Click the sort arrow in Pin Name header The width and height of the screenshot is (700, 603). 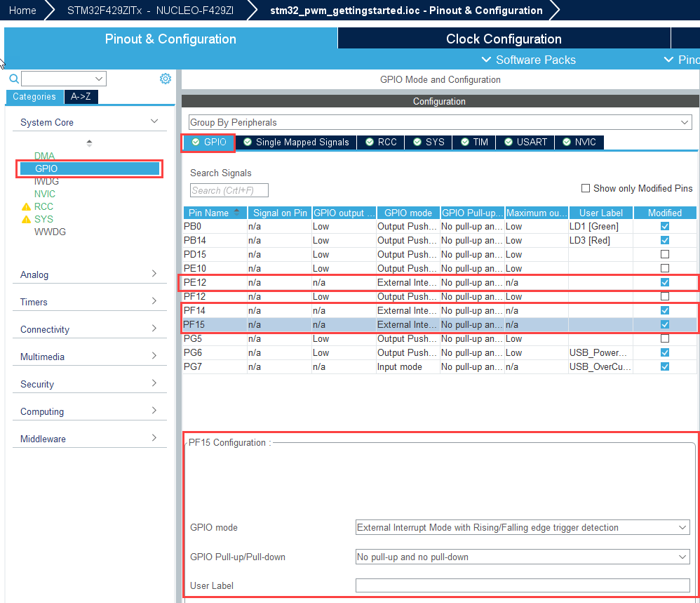tap(236, 212)
